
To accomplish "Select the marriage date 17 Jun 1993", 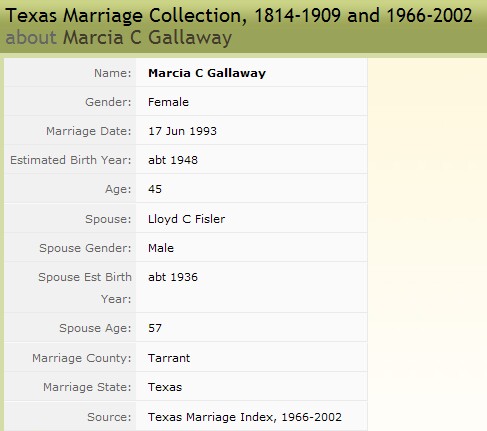I will click(x=182, y=131).
